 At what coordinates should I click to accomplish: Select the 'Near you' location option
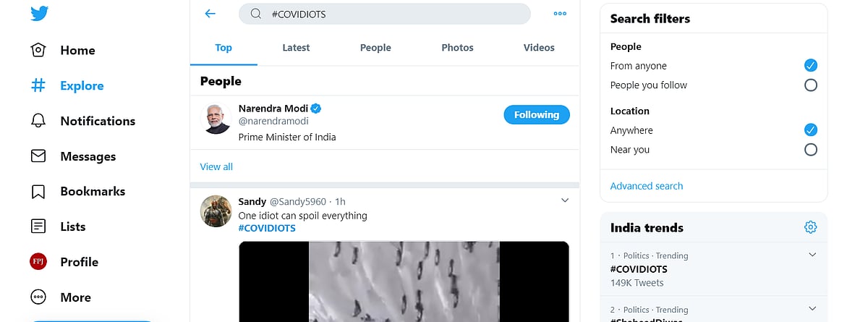click(811, 150)
